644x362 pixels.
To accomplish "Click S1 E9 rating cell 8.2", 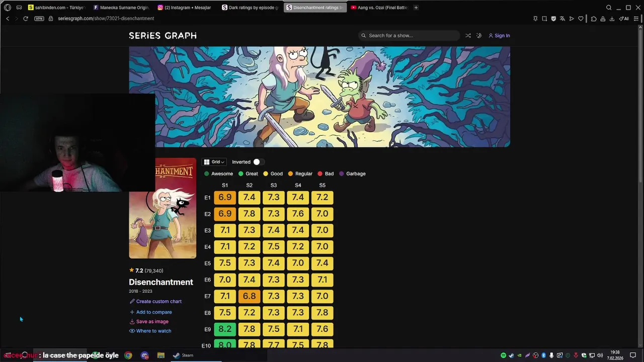I will click(x=225, y=329).
